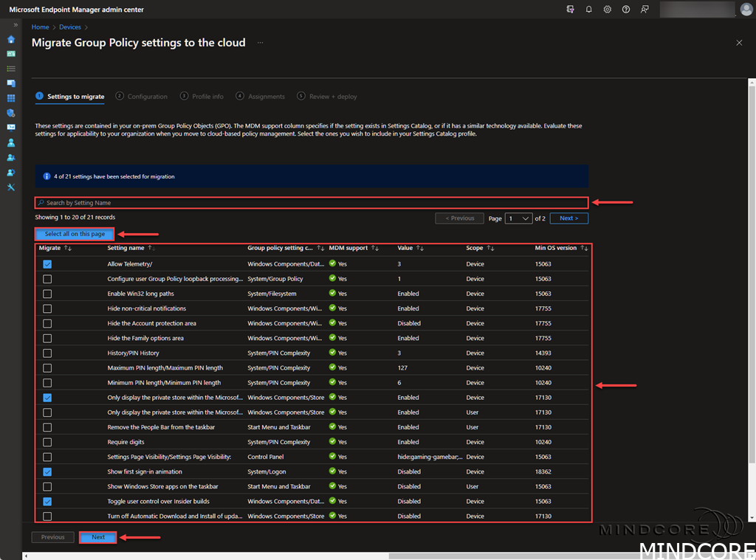Check the Enable Win32 long paths checkbox
The image size is (756, 560).
(47, 294)
